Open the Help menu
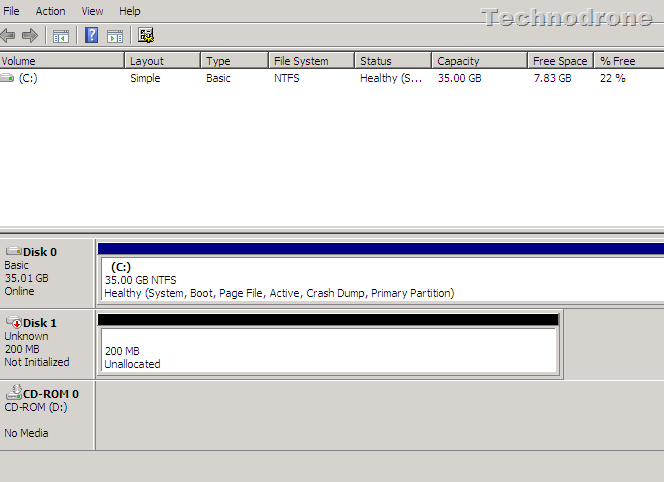The width and height of the screenshot is (664, 482). [130, 11]
